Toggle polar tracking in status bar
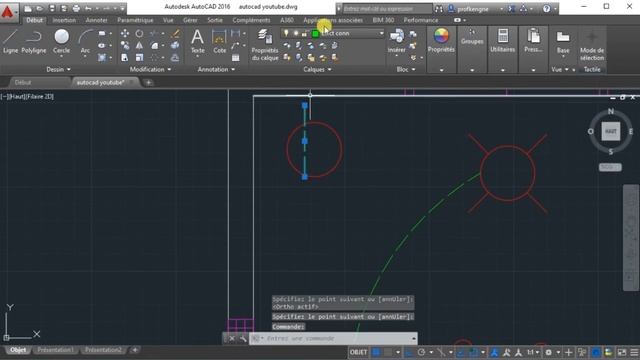The height and width of the screenshot is (360, 640). click(x=422, y=352)
